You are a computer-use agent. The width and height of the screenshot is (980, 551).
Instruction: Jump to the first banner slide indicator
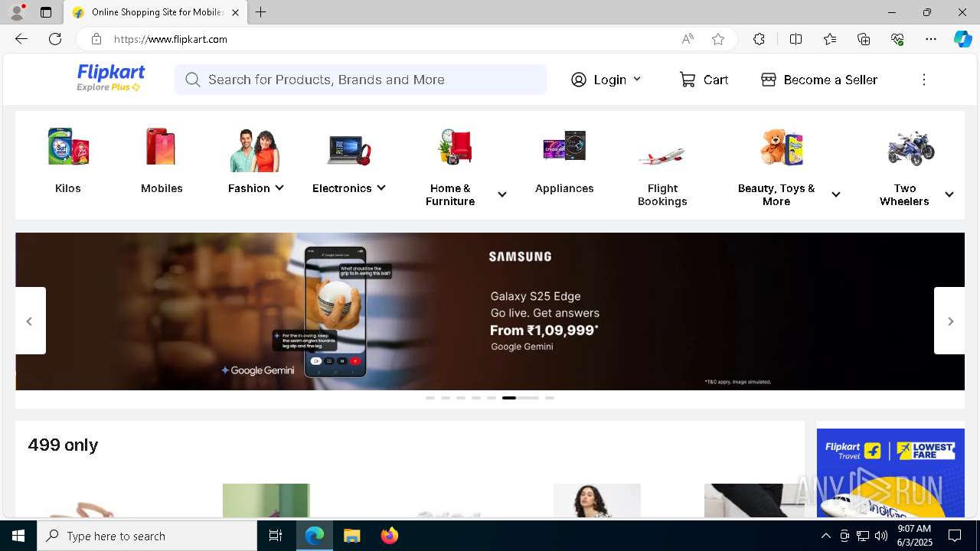point(430,398)
